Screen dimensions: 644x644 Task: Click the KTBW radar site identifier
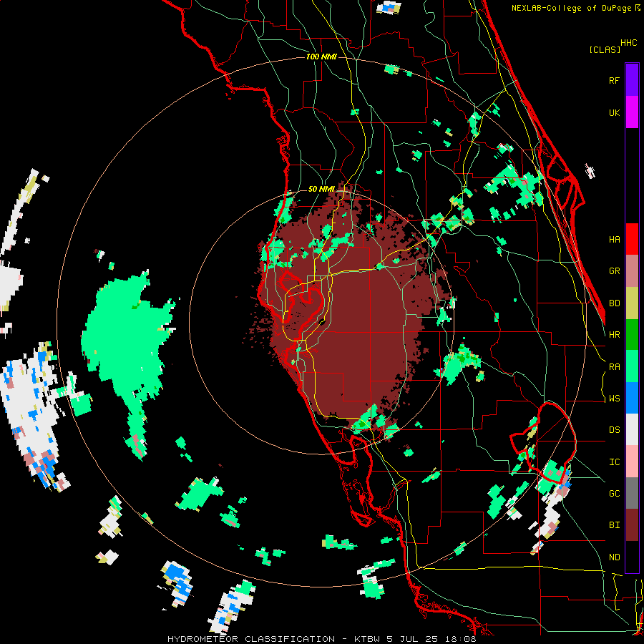(367, 639)
